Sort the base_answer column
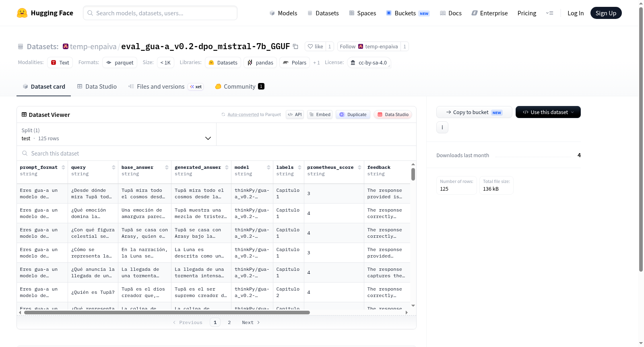Image resolution: width=644 pixels, height=347 pixels. point(167,167)
